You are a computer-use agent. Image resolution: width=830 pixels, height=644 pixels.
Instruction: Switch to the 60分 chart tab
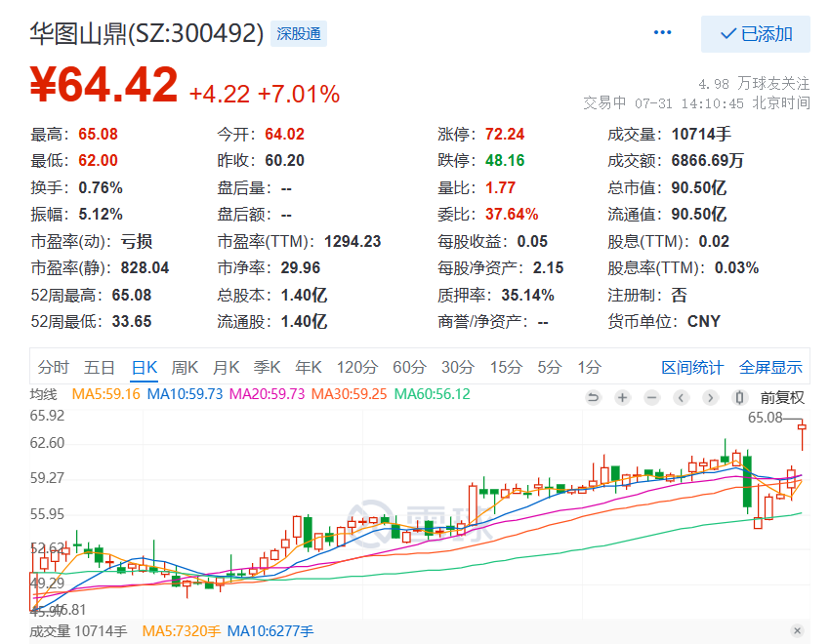click(409, 367)
